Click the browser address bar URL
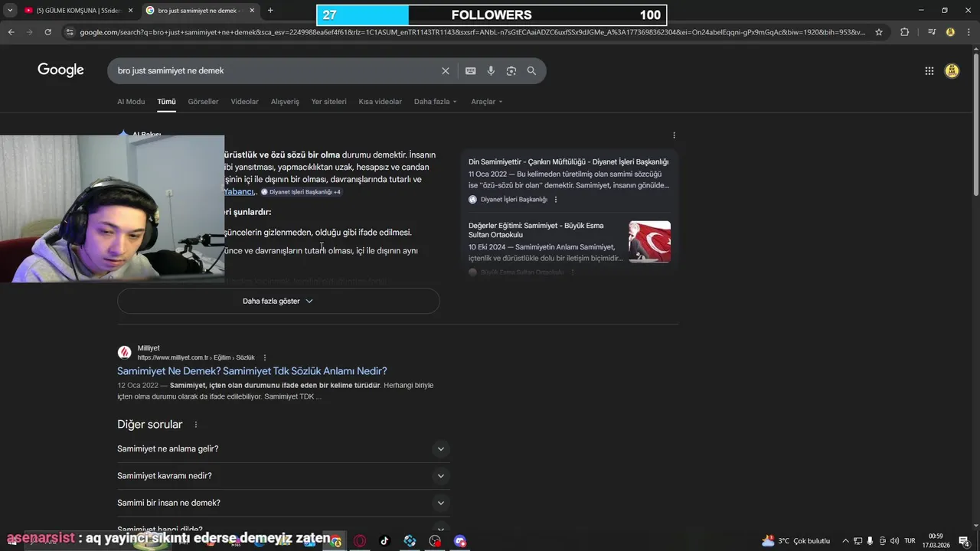The image size is (980, 551). pyautogui.click(x=472, y=32)
